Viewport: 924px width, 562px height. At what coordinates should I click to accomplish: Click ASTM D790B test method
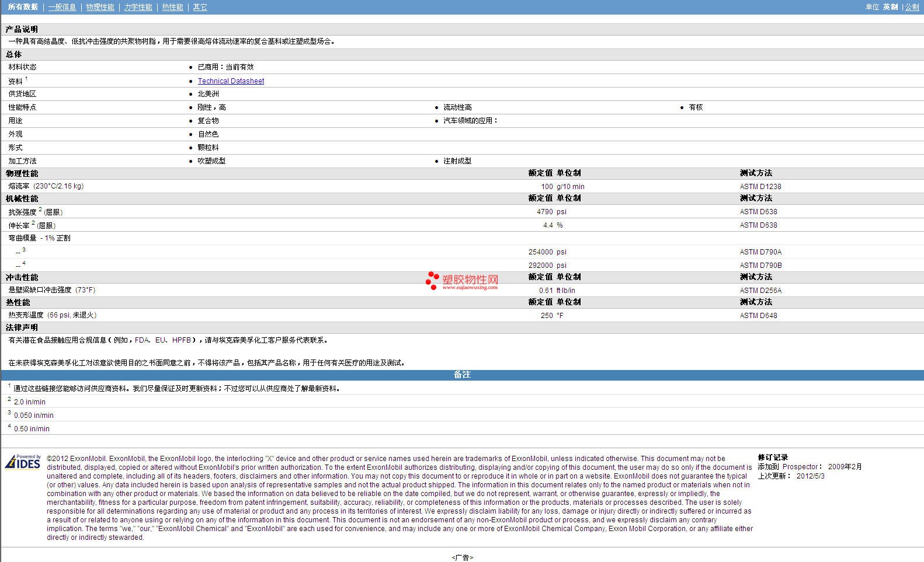[760, 266]
